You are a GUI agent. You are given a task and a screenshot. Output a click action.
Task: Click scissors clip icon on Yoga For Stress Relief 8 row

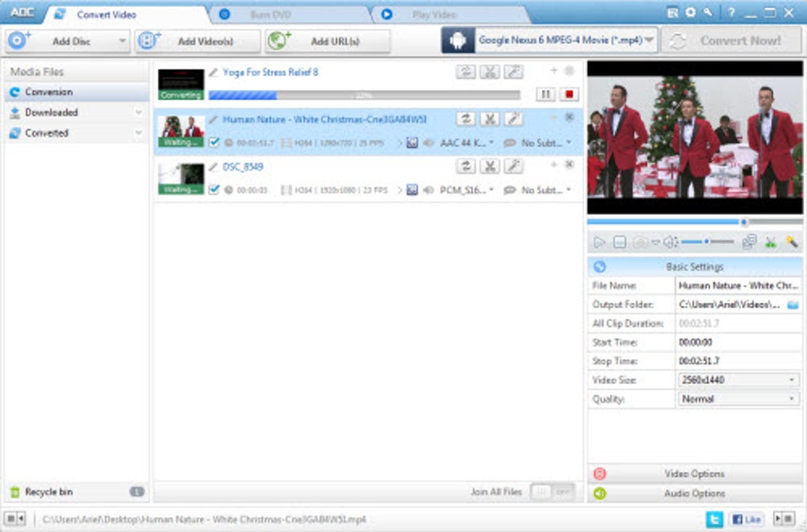pyautogui.click(x=490, y=71)
